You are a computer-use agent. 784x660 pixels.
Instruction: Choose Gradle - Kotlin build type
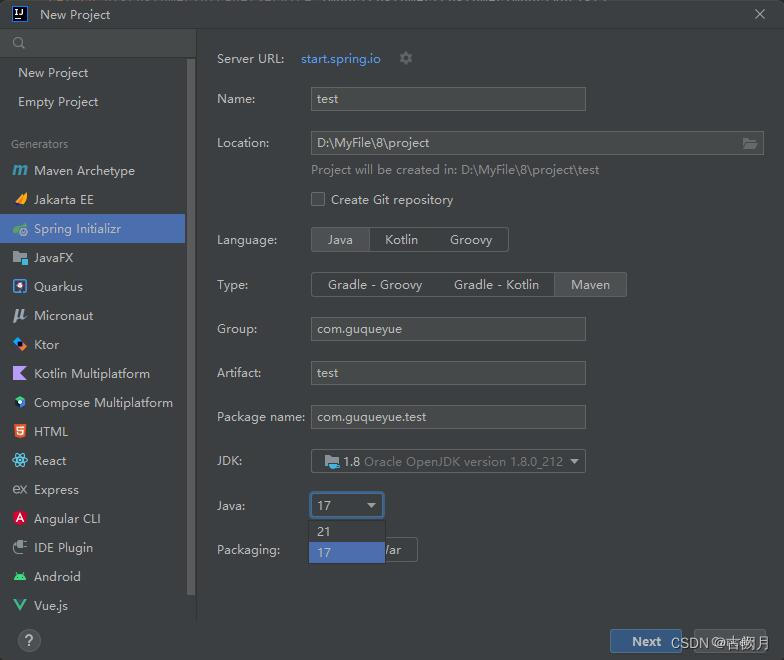[x=496, y=284]
